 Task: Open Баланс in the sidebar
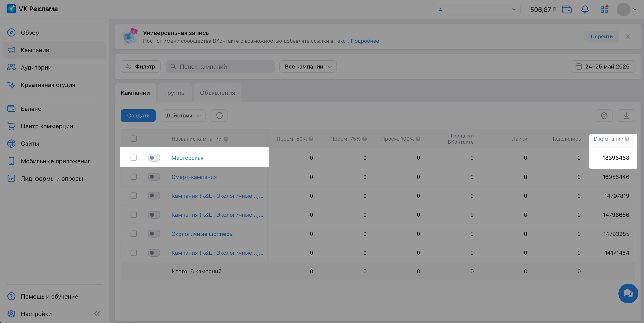pyautogui.click(x=54, y=109)
